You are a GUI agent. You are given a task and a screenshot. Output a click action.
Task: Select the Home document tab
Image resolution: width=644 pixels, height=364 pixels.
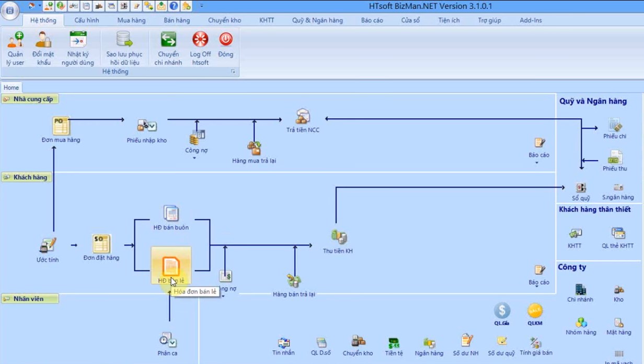[11, 87]
